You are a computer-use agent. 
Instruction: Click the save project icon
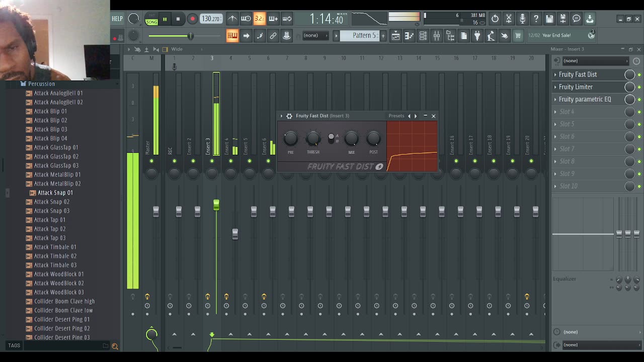pyautogui.click(x=549, y=19)
